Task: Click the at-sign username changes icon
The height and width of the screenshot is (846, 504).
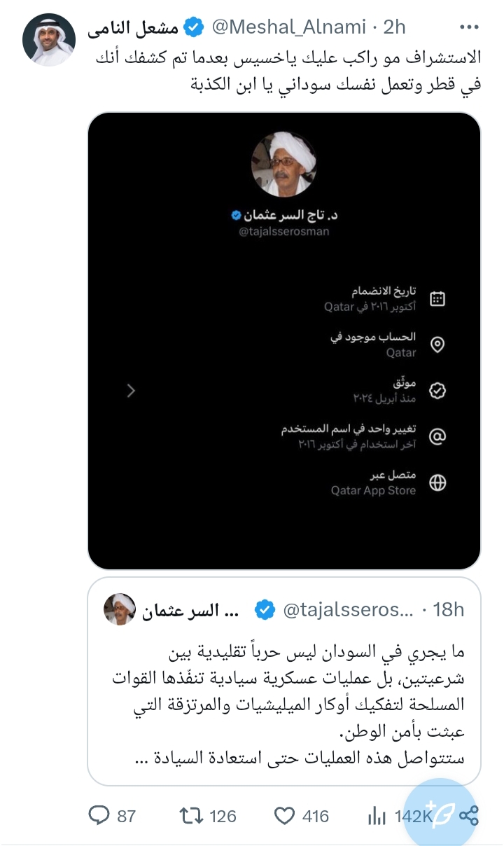Action: (437, 437)
